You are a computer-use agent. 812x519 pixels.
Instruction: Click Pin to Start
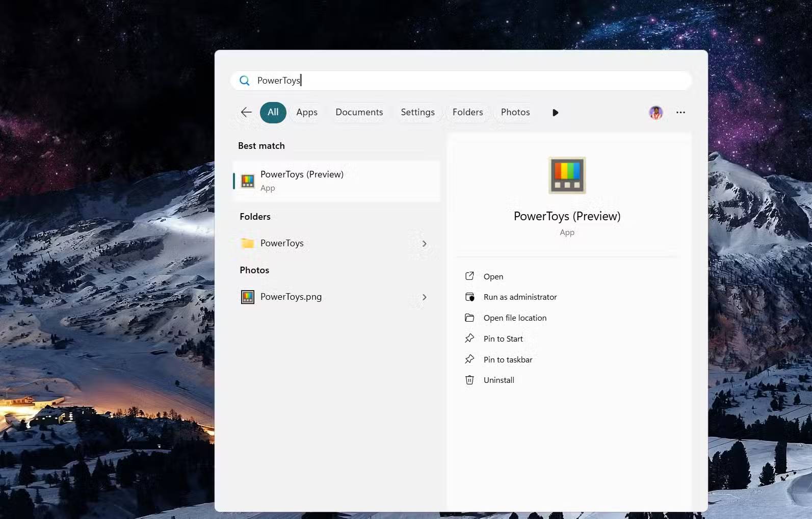(x=503, y=339)
